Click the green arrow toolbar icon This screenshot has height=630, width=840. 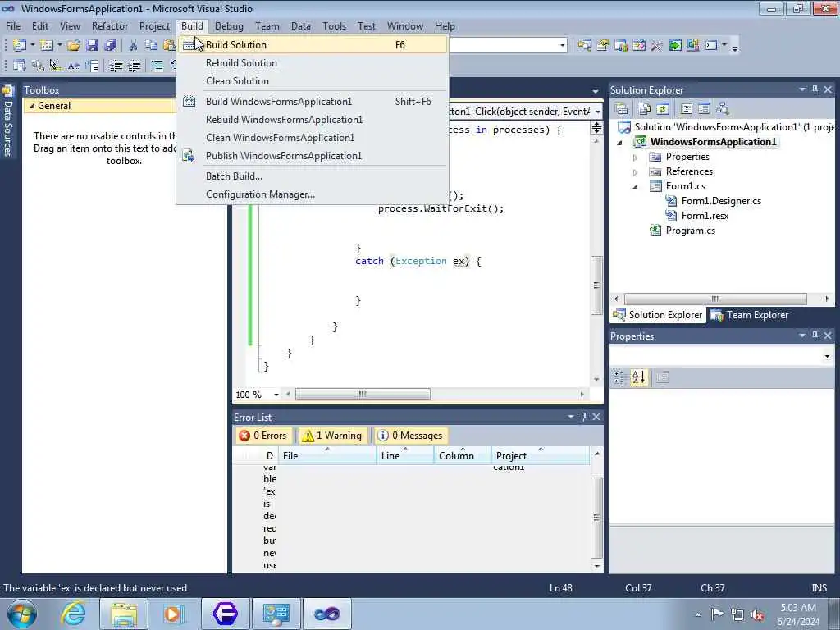click(675, 46)
